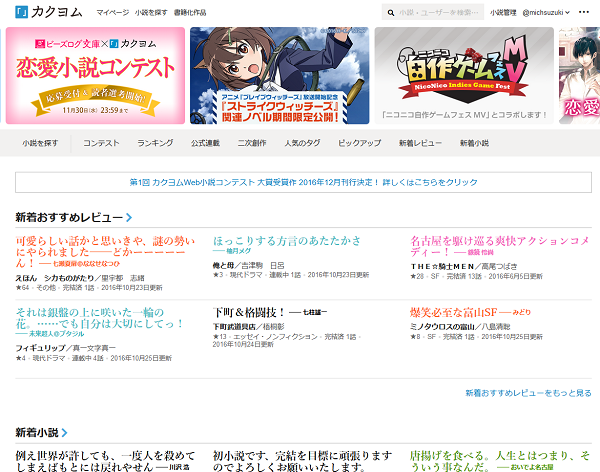
Task: Open the ストライクウィッチーズ anime banner
Action: 280,75
